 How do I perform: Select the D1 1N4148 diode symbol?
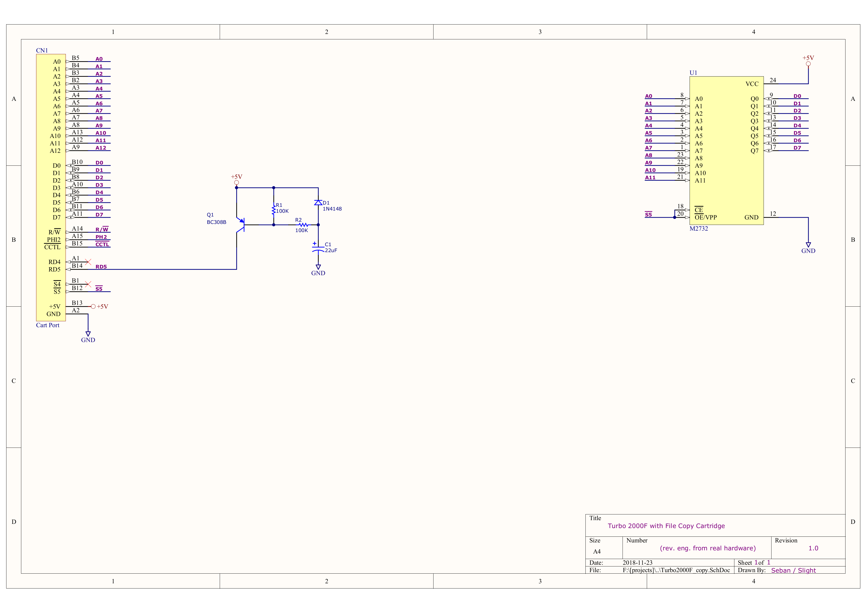click(x=318, y=203)
